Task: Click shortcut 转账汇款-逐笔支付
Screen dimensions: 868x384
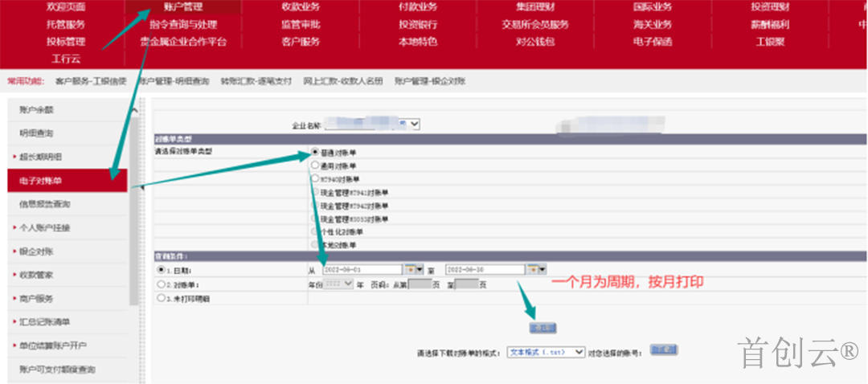Action: click(256, 81)
